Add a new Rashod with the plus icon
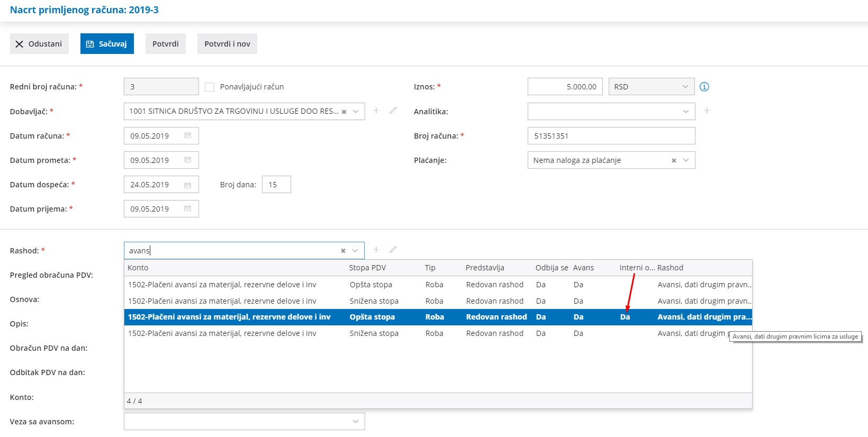 point(376,250)
